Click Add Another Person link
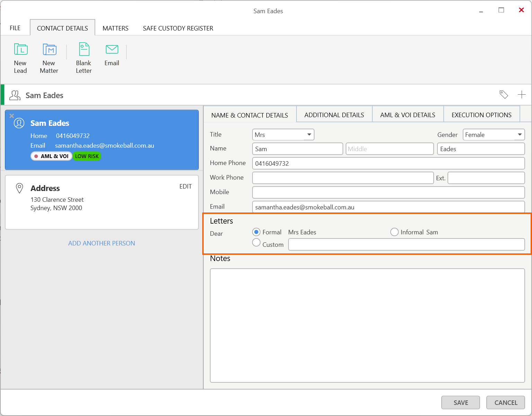 (x=101, y=243)
